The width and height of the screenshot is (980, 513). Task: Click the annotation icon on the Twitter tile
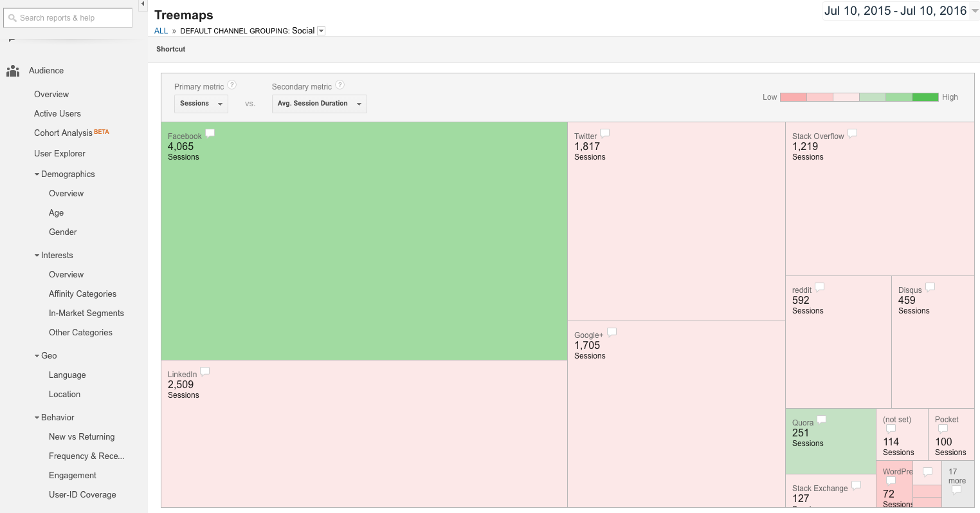click(x=604, y=133)
